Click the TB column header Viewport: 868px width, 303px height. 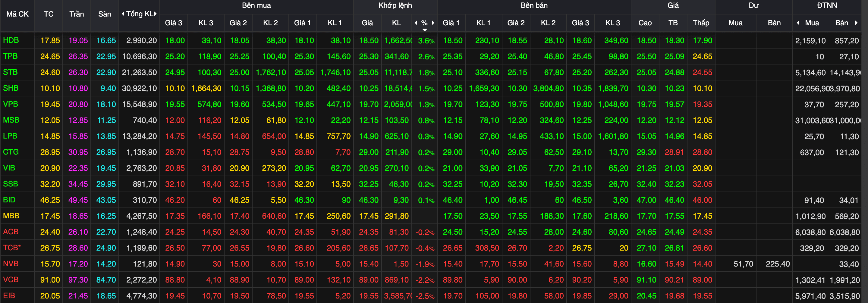click(673, 23)
